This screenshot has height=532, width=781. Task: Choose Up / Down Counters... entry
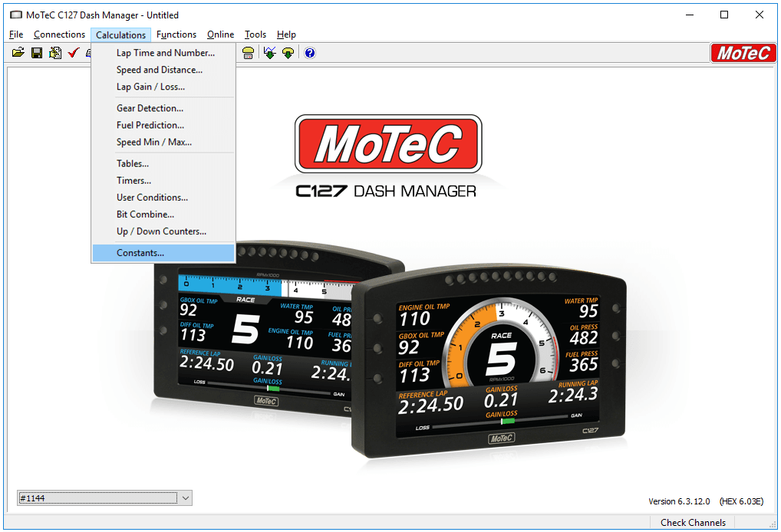pyautogui.click(x=163, y=231)
